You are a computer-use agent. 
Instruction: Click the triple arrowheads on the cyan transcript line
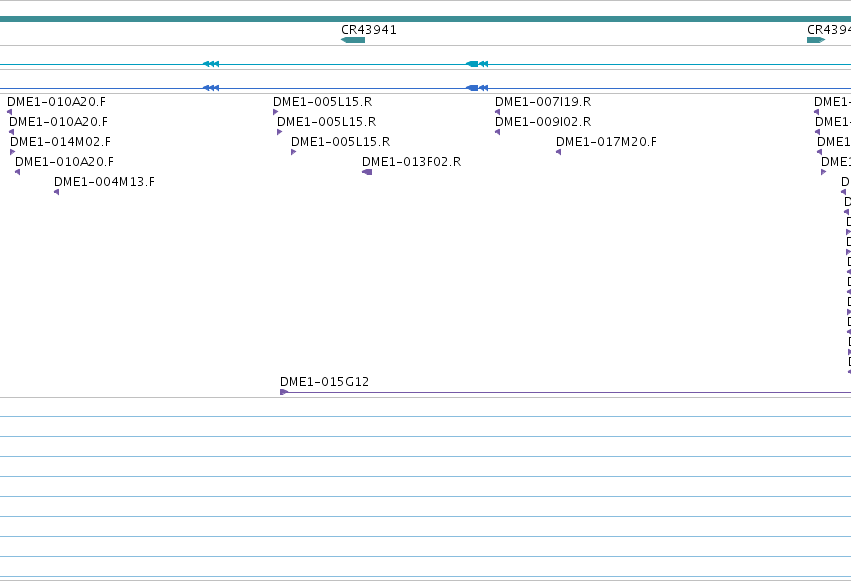click(211, 64)
